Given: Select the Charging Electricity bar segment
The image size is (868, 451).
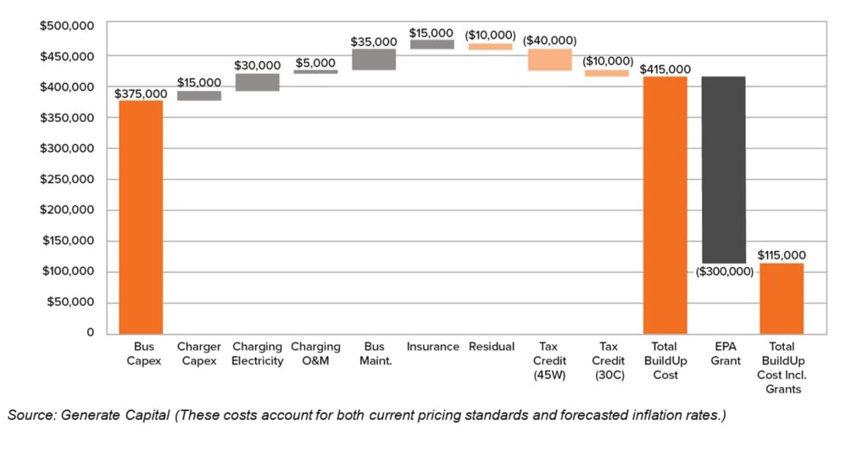Looking at the screenshot, I should pyautogui.click(x=258, y=82).
